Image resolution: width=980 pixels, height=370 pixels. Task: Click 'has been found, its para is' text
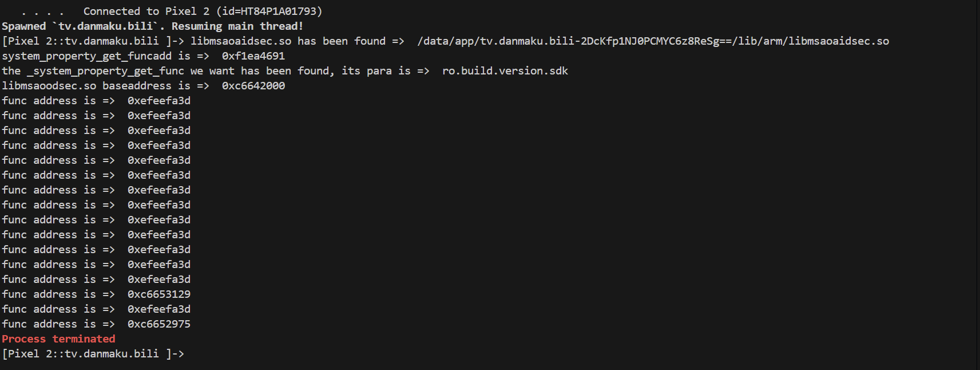tap(326, 71)
